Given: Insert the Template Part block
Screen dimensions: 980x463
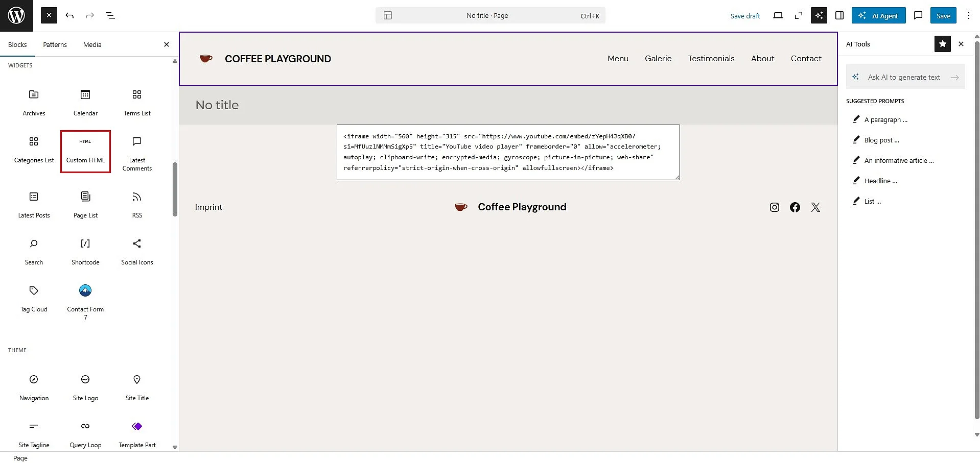Looking at the screenshot, I should [x=137, y=434].
